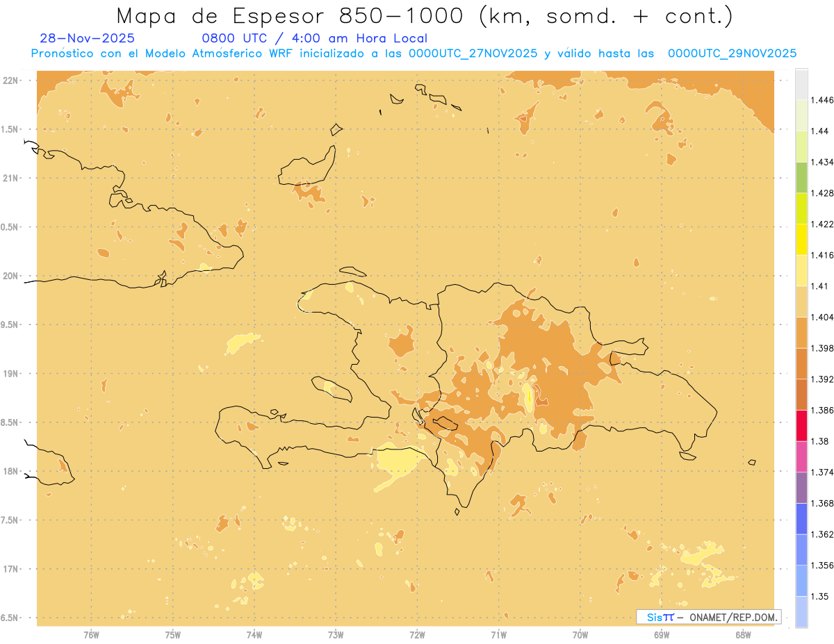Click the longitude label '72W'
834x644 pixels.
[418, 634]
